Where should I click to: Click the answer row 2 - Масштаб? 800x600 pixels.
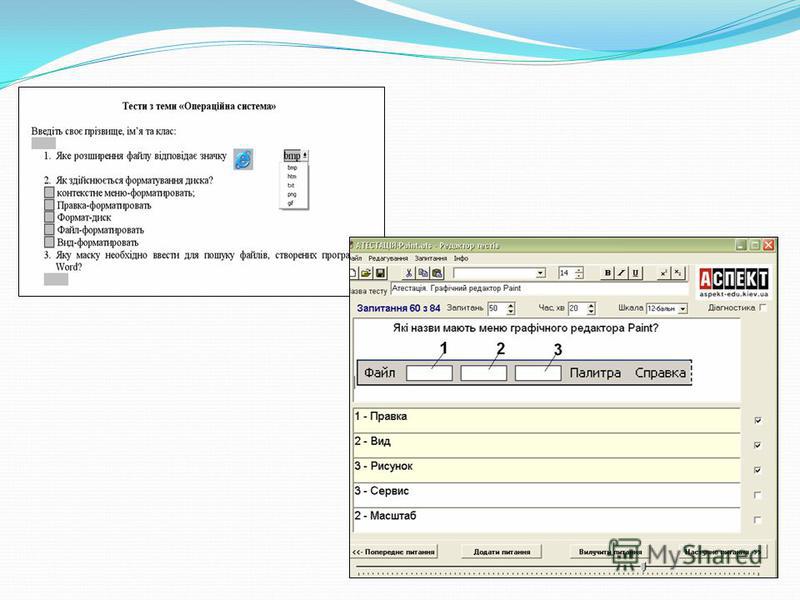click(x=546, y=520)
